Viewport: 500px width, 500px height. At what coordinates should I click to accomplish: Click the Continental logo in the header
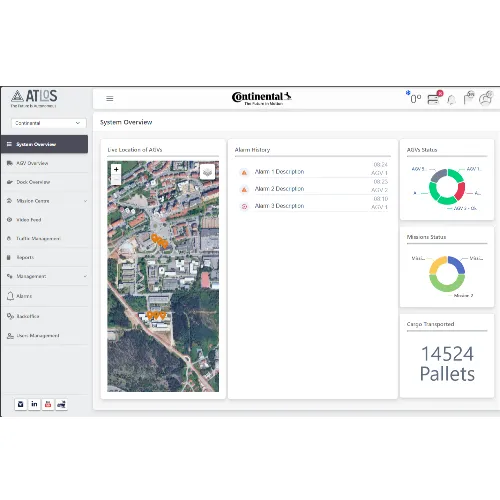tap(262, 98)
